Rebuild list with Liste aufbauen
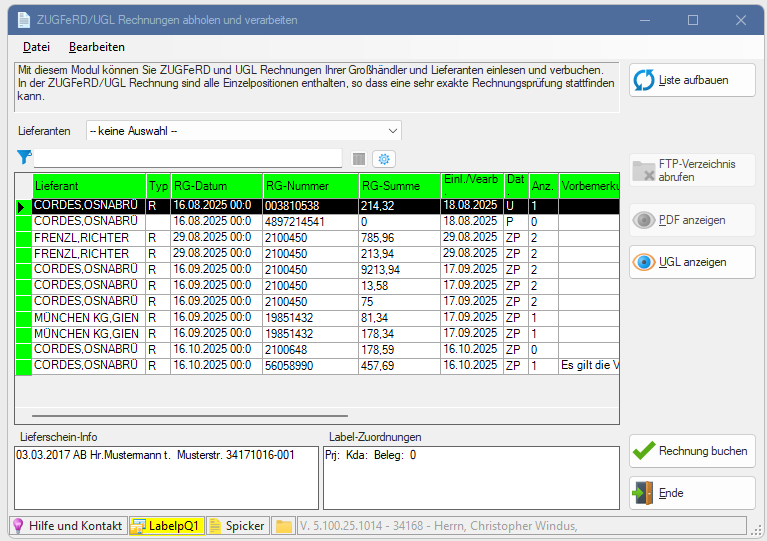Image resolution: width=767 pixels, height=541 pixels. tap(692, 80)
